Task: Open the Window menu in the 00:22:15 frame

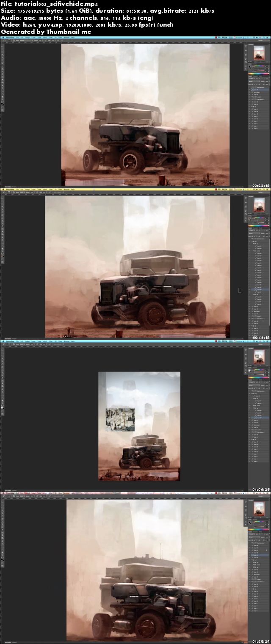Action: (66, 38)
